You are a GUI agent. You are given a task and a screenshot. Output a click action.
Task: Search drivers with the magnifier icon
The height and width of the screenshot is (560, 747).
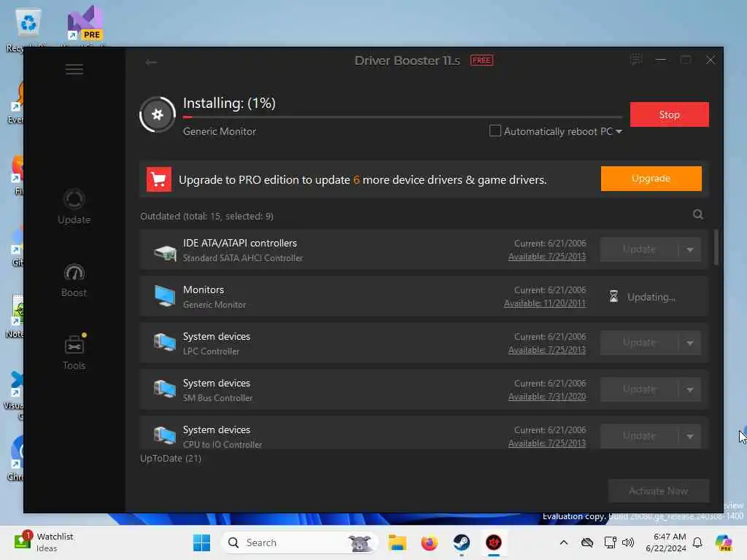pyautogui.click(x=698, y=215)
